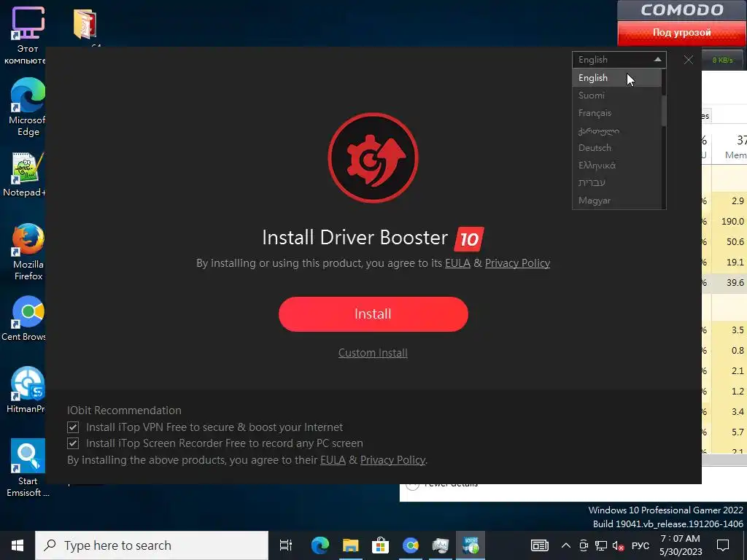Image resolution: width=747 pixels, height=560 pixels.
Task: Select Georgian language in the list
Action: click(616, 131)
